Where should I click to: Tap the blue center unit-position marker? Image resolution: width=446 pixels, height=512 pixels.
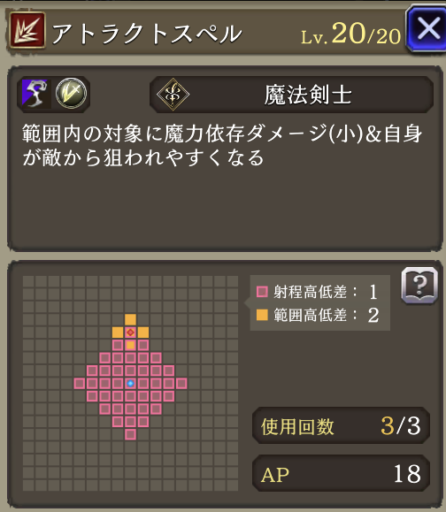(x=130, y=383)
